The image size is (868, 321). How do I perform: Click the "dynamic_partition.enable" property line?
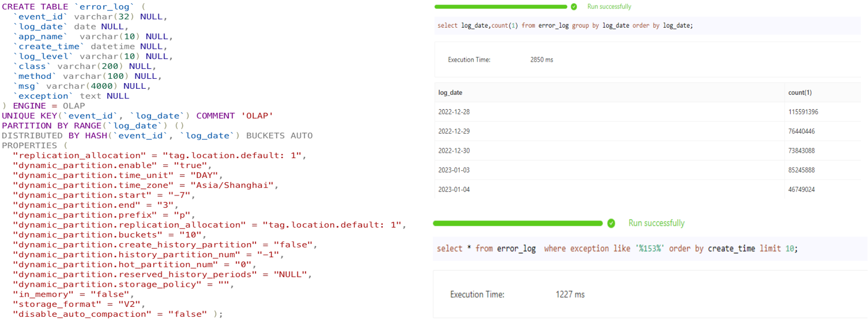(112, 165)
